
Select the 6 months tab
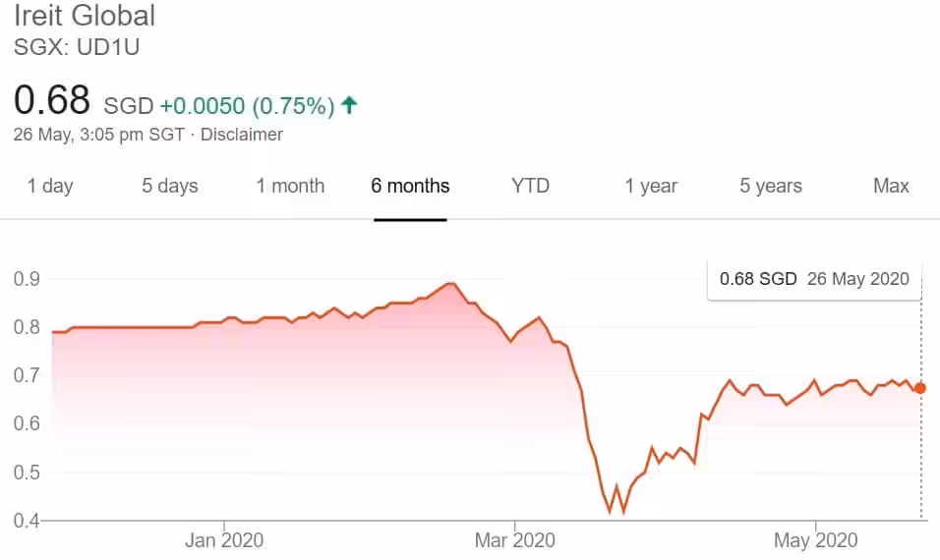[x=410, y=186]
